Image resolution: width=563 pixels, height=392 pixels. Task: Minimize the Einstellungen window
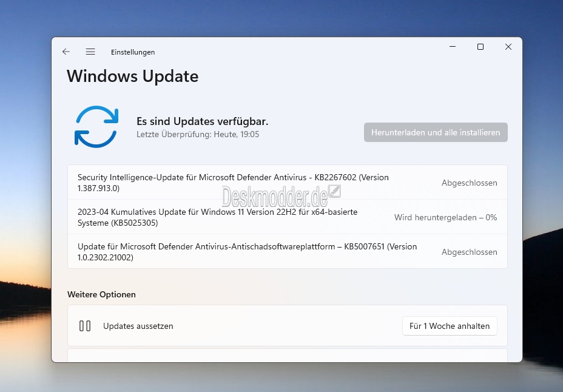[453, 47]
